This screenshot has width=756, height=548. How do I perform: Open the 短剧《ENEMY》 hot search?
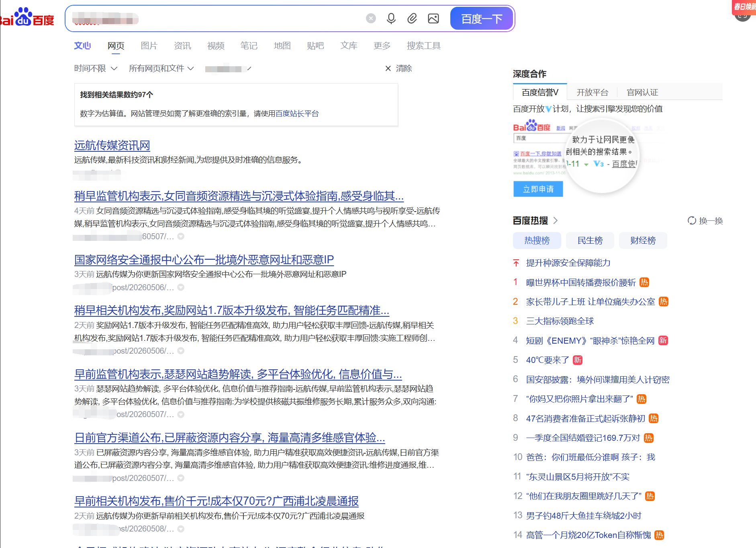(590, 341)
